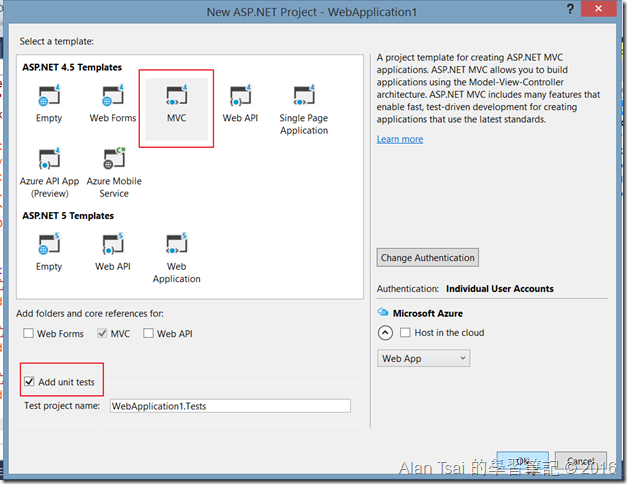Screen dimensions: 627x484
Task: Open the dialog help question mark
Action: 570,9
